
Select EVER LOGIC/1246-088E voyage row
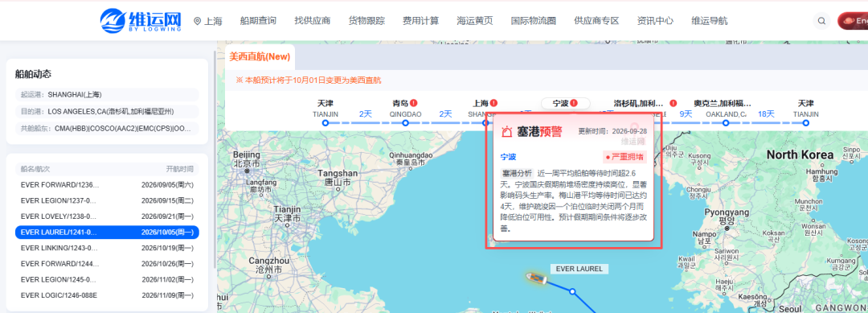[107, 295]
